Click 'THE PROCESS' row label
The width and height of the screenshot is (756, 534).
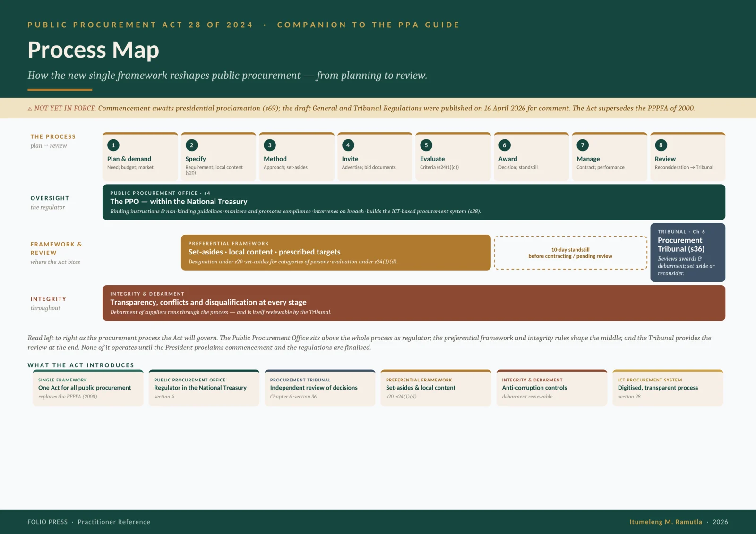pos(53,137)
